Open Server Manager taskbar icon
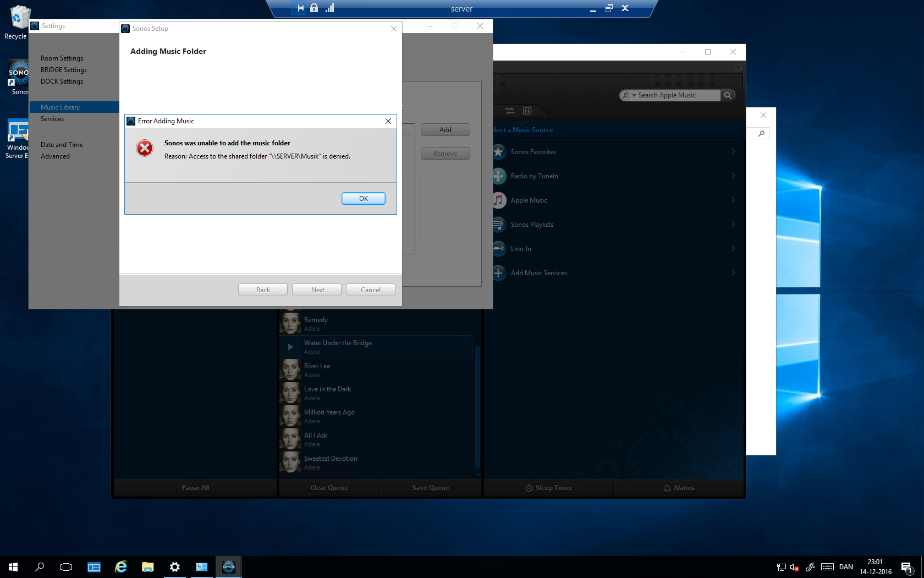924x578 pixels. (94, 567)
